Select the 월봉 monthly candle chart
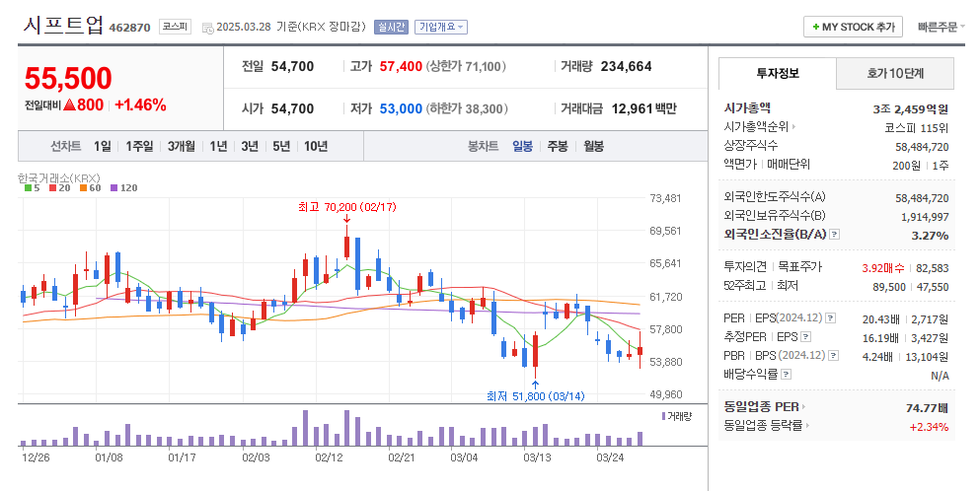980x491 pixels. click(x=593, y=146)
